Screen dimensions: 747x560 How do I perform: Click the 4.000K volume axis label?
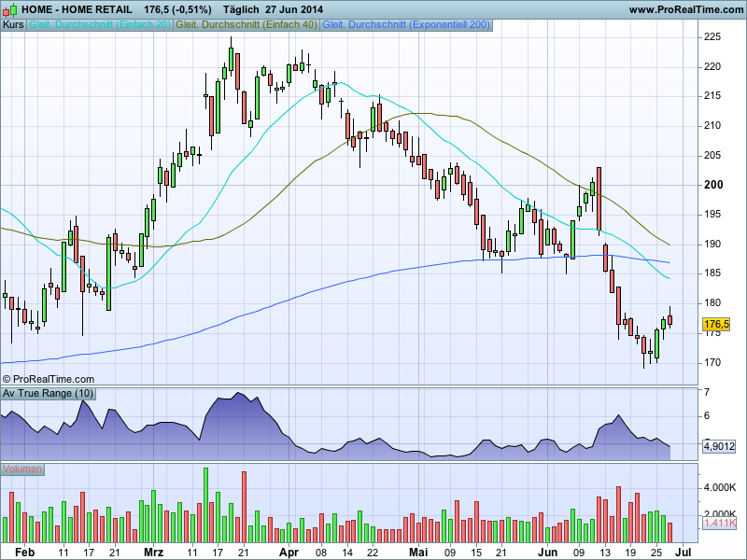pos(720,487)
